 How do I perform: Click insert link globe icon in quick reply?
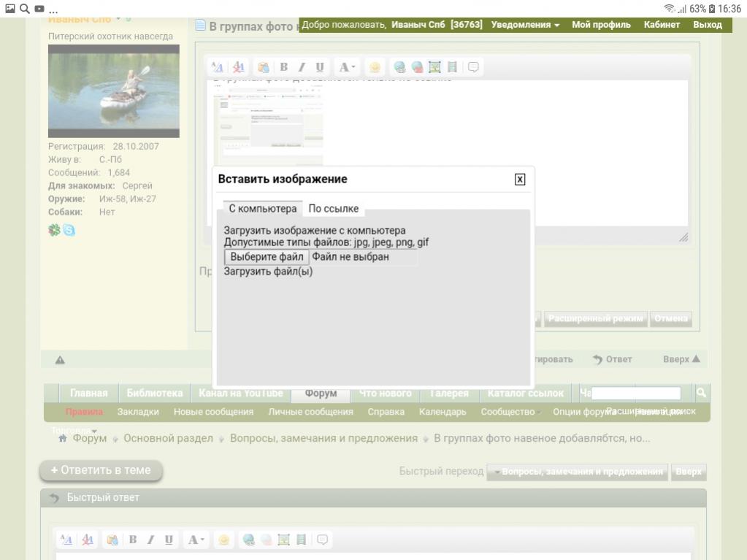click(249, 540)
